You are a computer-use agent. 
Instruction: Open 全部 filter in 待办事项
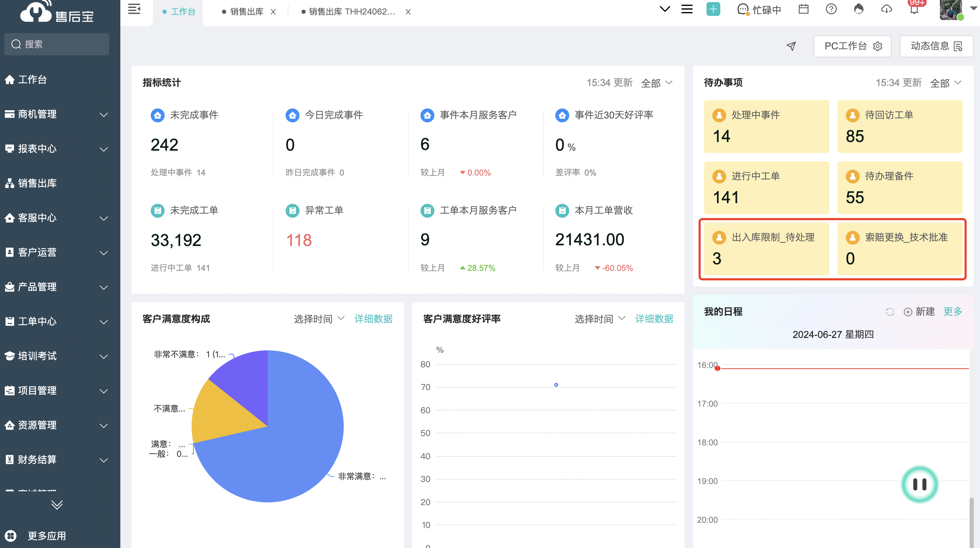946,83
